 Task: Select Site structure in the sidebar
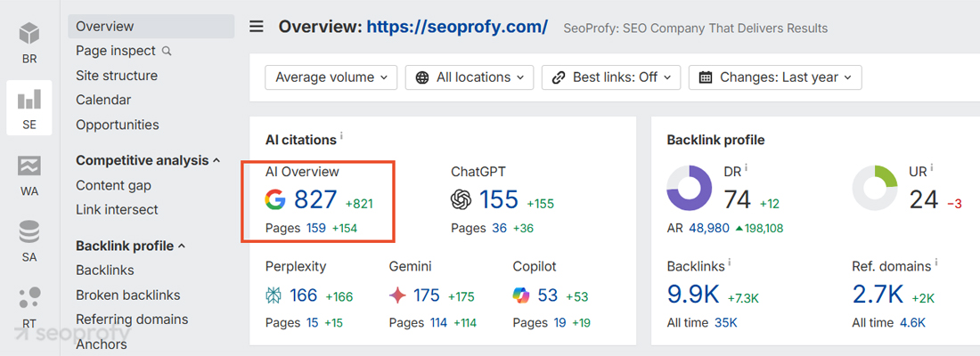tap(117, 76)
